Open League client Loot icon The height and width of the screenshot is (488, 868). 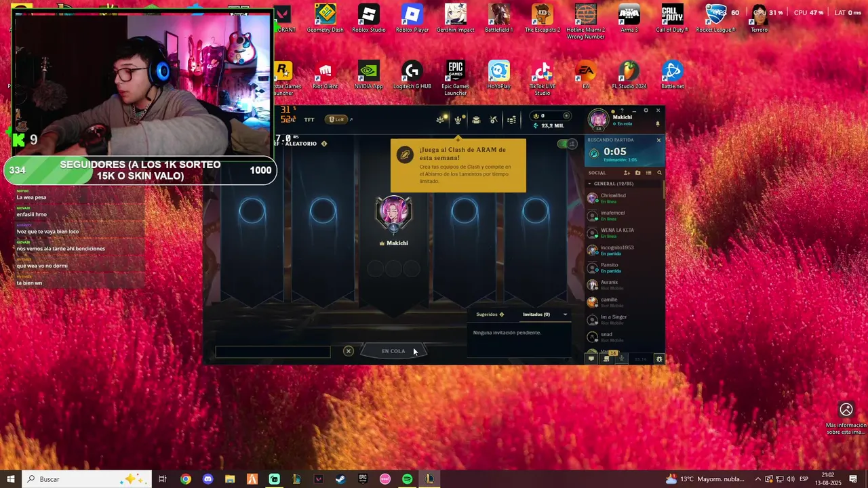[476, 120]
